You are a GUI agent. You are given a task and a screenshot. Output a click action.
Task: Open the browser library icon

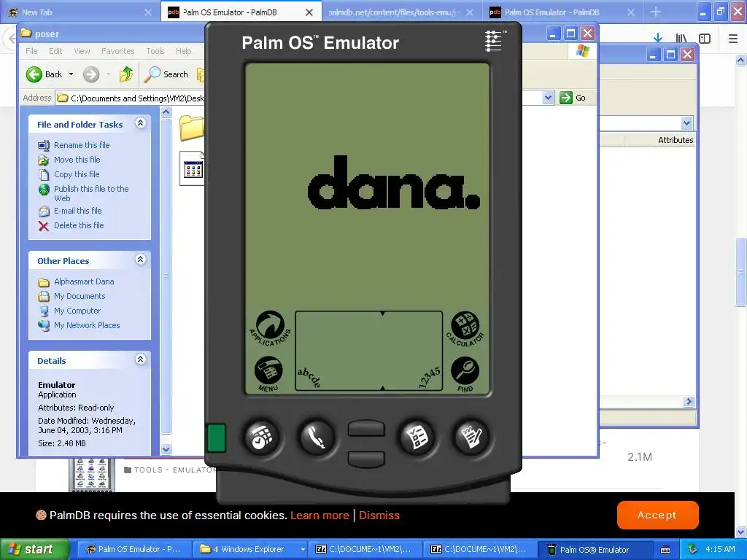tap(681, 38)
